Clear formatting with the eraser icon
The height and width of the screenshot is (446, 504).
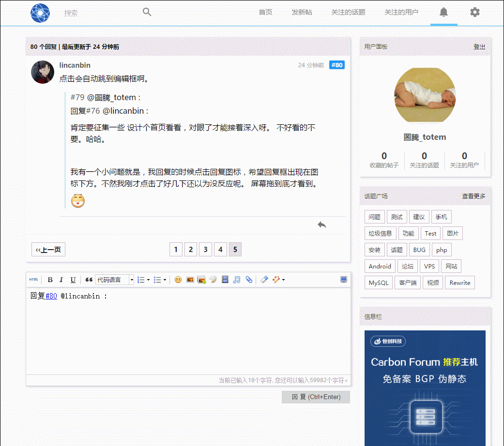tap(264, 280)
